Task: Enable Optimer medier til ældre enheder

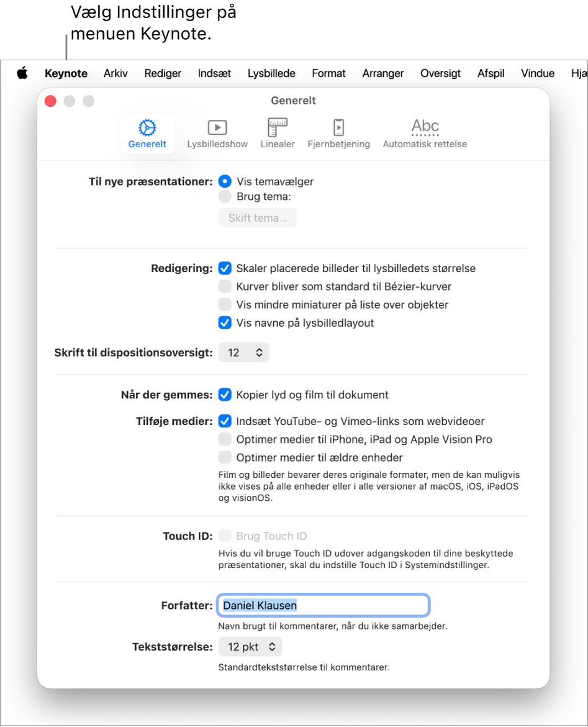Action: click(225, 457)
